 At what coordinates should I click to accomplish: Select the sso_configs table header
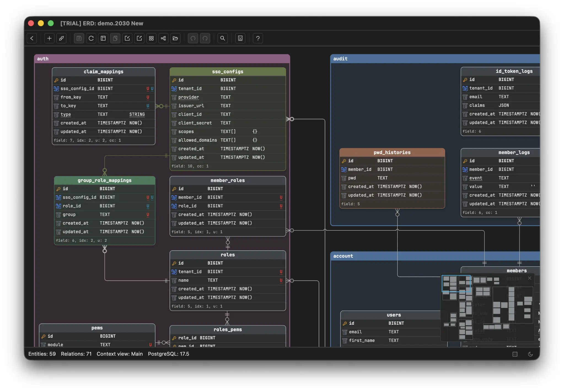pyautogui.click(x=228, y=72)
